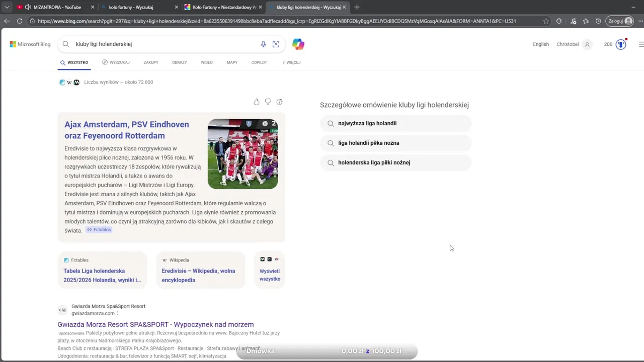Screen dimensions: 644x362
Task: Give a thumbs up to the answer
Action: (257, 102)
